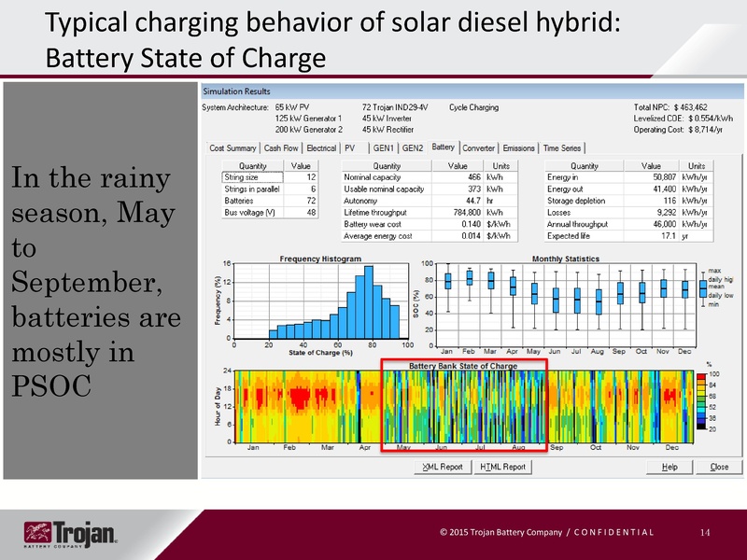Click the 17.1 expected life value
This screenshot has height=560, width=747.
[669, 236]
